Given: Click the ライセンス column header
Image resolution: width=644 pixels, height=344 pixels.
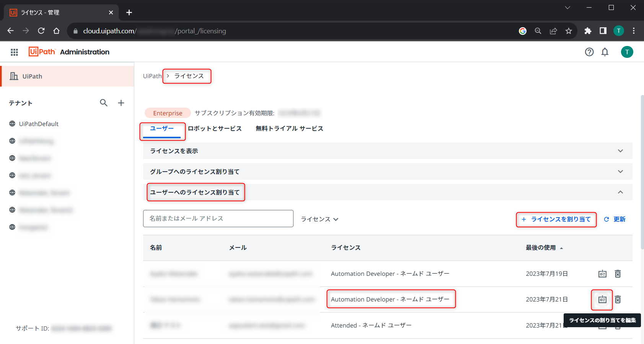Looking at the screenshot, I should click(346, 248).
